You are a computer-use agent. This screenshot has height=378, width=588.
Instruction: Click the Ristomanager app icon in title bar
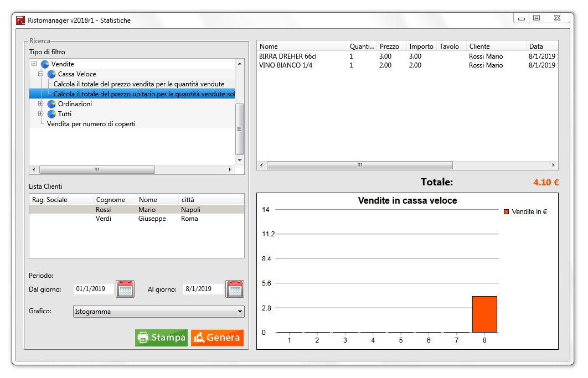pyautogui.click(x=20, y=20)
